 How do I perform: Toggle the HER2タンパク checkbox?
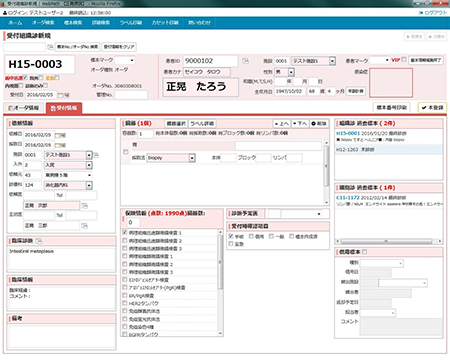coord(125,303)
